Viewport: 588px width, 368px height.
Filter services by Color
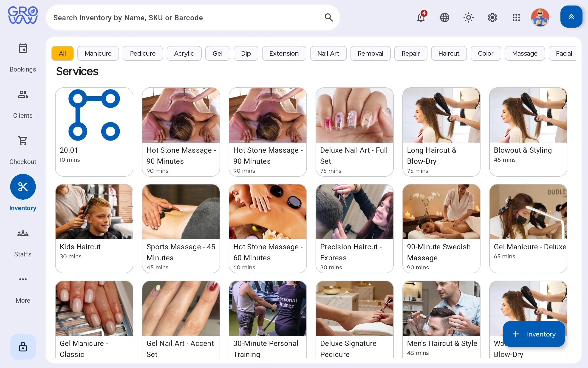click(x=486, y=53)
